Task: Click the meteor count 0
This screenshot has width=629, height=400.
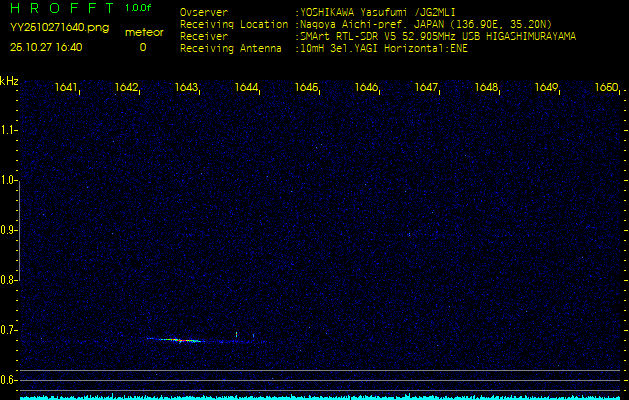Action: click(x=143, y=47)
